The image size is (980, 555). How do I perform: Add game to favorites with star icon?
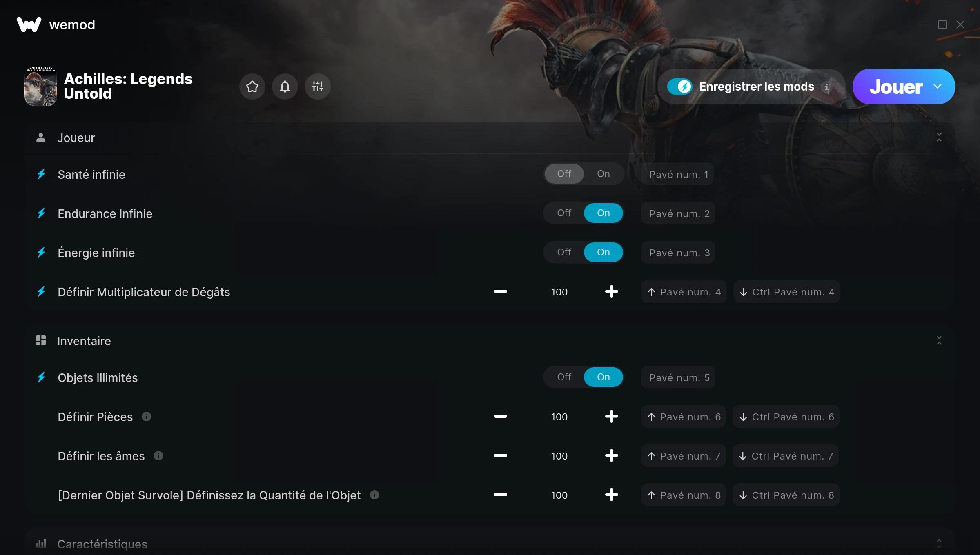pyautogui.click(x=252, y=87)
